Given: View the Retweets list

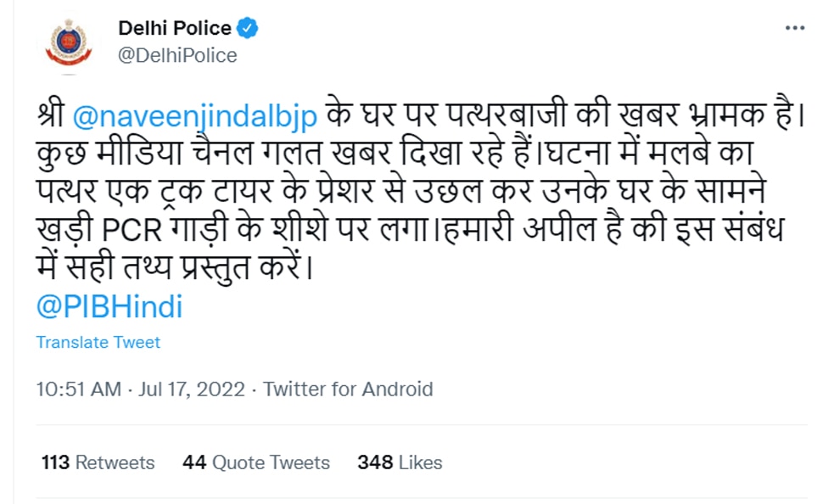Looking at the screenshot, I should (x=115, y=462).
